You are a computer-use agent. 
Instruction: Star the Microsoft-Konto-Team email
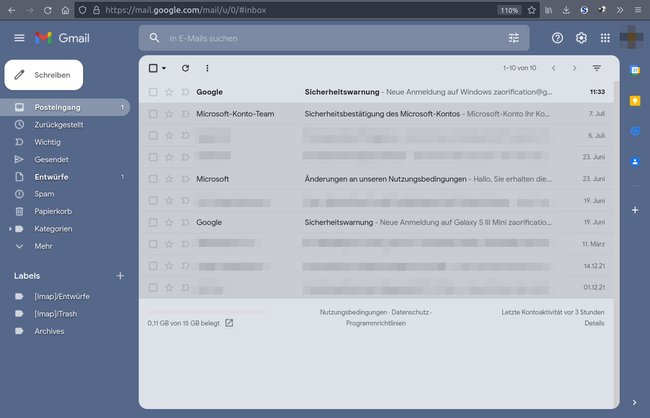[x=169, y=114]
